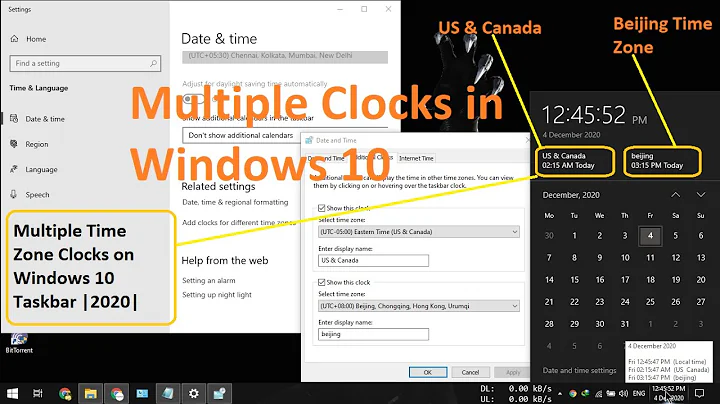Open Date, time & regional formatting link
This screenshot has height=404, width=720.
[235, 202]
